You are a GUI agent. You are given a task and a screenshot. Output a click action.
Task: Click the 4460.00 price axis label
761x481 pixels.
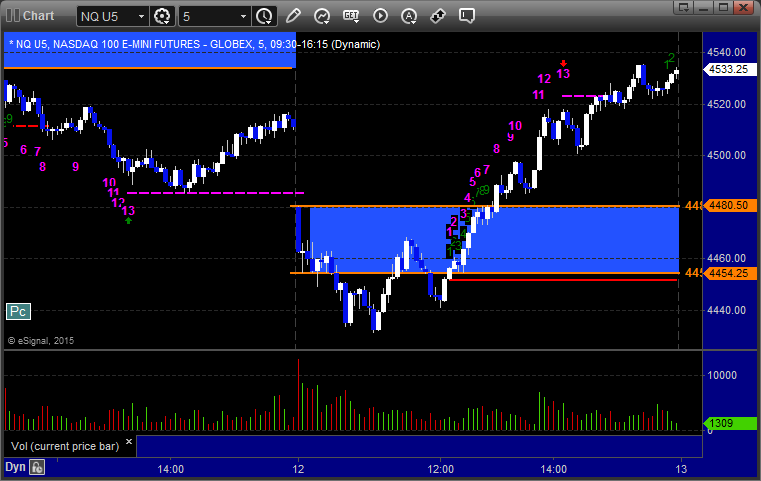tap(727, 258)
